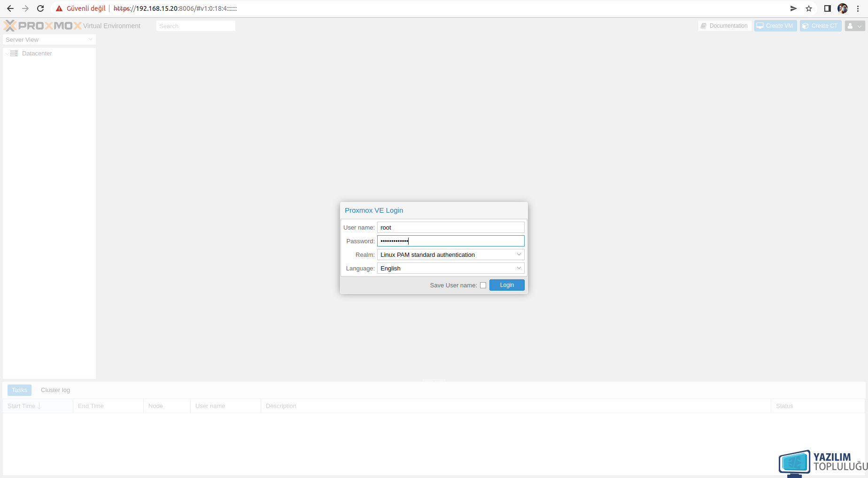Click the browser address bar URL
Viewport: 868px width, 478px height.
[x=175, y=8]
